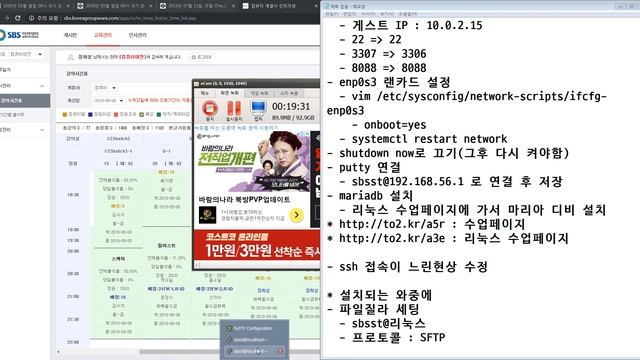Close the second browser tab
640x360 pixels.
click(151, 6)
